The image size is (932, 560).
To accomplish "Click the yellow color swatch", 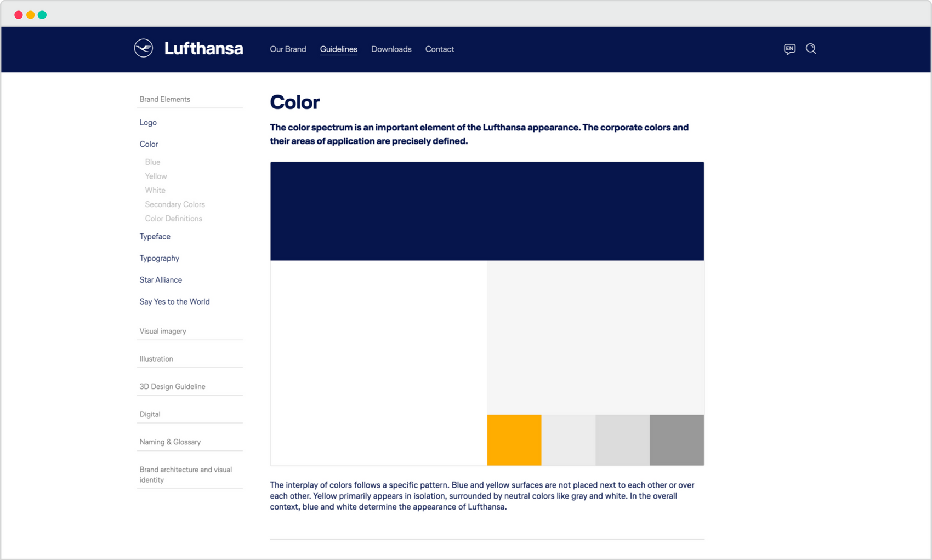I will [514, 440].
